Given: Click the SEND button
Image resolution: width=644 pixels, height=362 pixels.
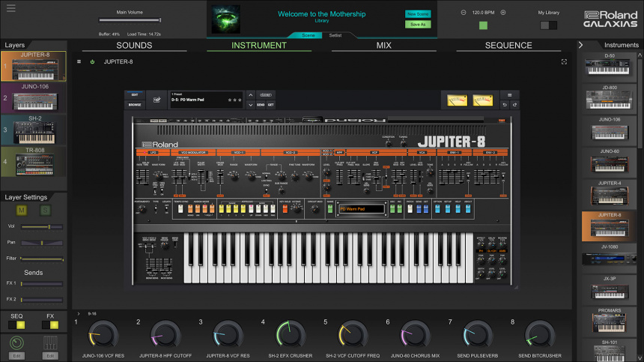Looking at the screenshot, I should [x=261, y=105].
